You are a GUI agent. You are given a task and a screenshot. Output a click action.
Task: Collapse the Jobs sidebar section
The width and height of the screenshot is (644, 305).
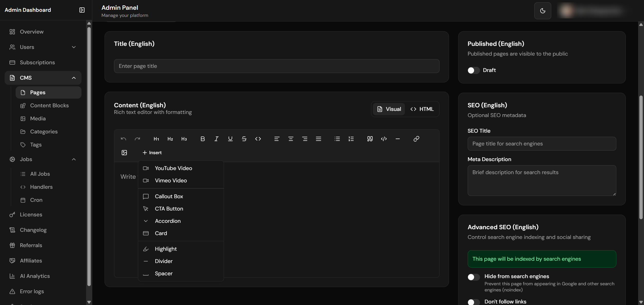tap(43, 159)
